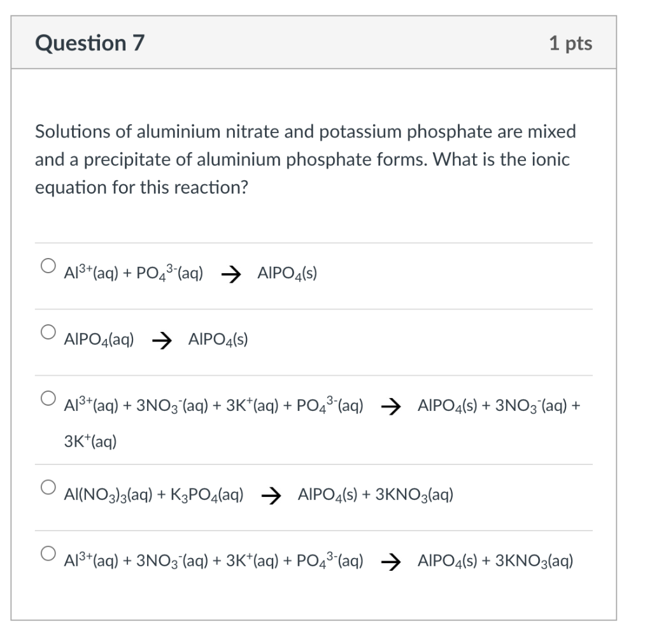Click the 3K+(aq) text in option three
652x644 pixels.
(x=89, y=441)
